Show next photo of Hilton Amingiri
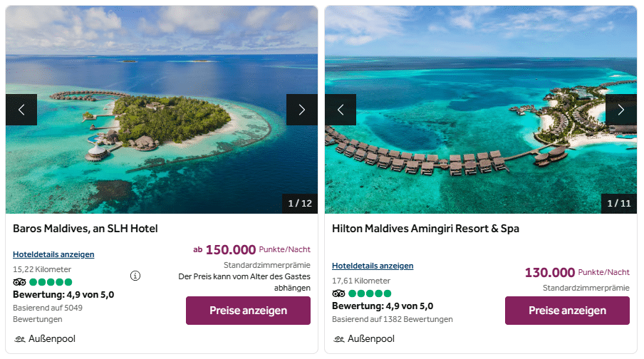The width and height of the screenshot is (644, 359). click(x=620, y=110)
